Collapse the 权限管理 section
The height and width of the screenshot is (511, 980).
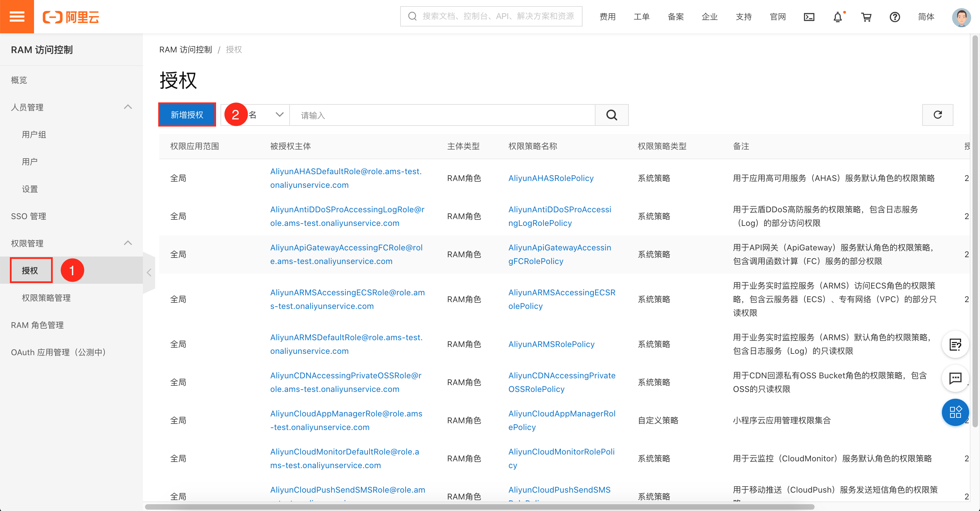pos(128,243)
